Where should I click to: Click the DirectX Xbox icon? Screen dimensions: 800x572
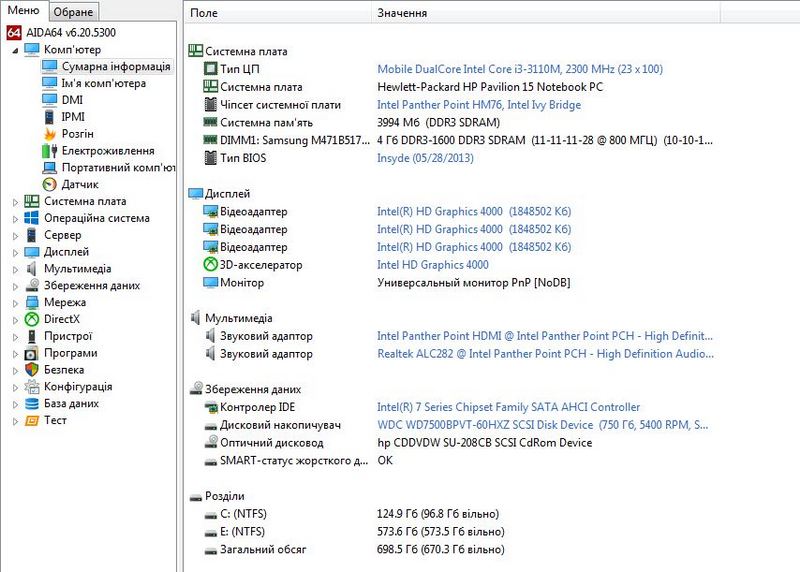(32, 319)
